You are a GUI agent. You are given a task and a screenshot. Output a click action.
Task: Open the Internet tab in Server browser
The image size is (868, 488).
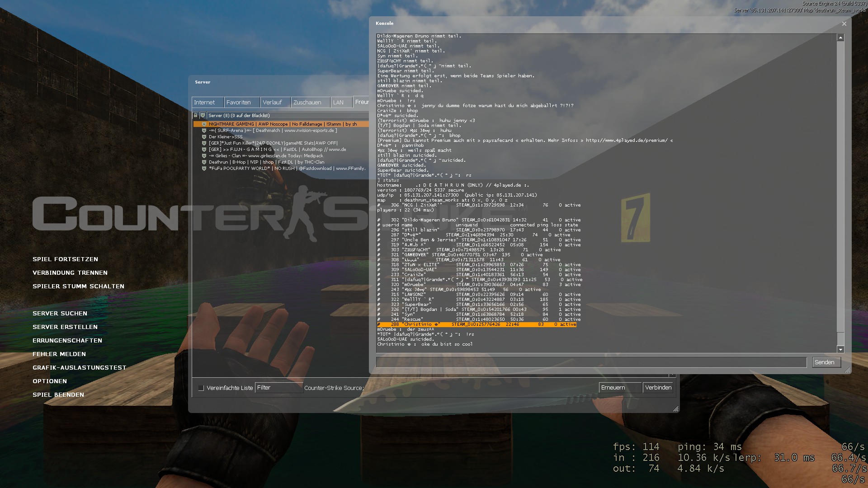point(208,103)
